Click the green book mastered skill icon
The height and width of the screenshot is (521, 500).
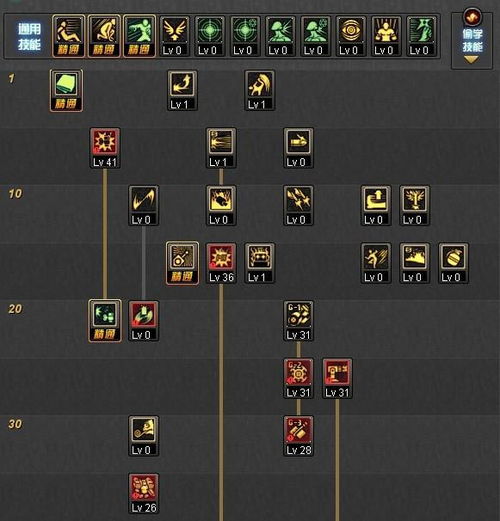tap(66, 91)
